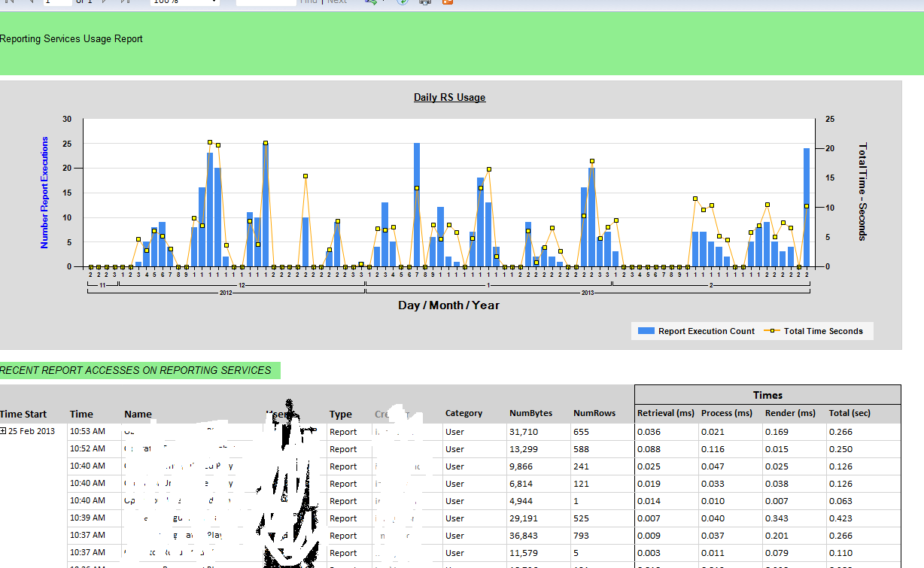
Task: Click the 2013 year label under chart
Action: point(588,292)
